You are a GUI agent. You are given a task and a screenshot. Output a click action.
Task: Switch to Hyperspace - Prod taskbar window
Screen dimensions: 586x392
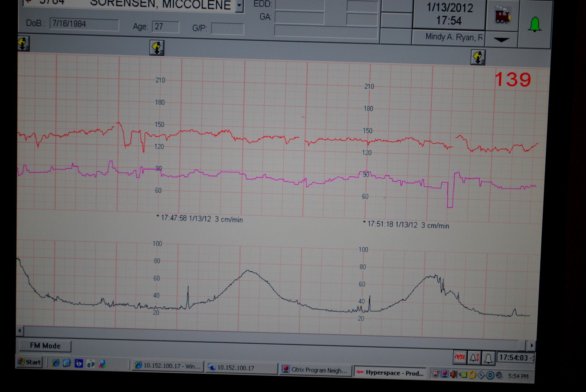(x=390, y=373)
